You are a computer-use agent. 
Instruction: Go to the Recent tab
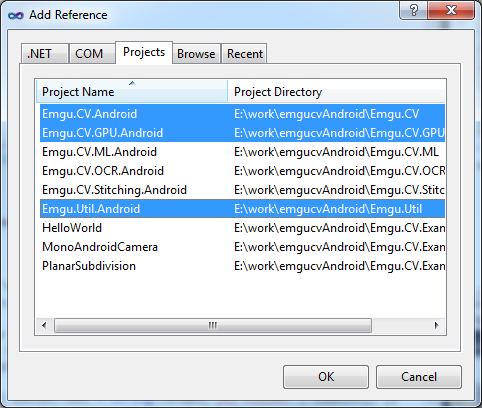tap(244, 54)
